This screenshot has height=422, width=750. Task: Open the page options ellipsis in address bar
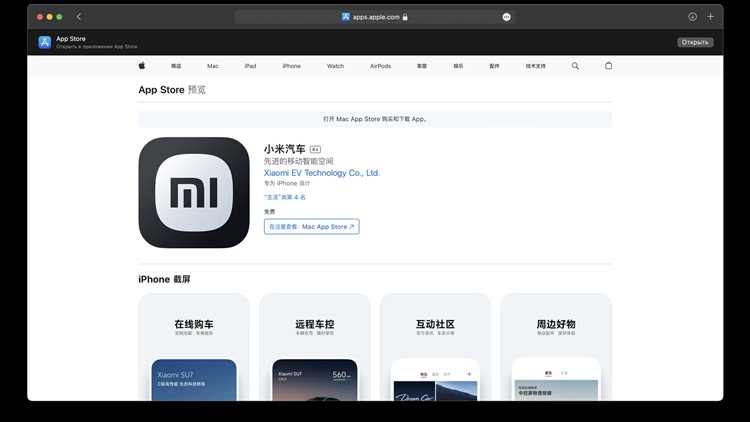(507, 17)
